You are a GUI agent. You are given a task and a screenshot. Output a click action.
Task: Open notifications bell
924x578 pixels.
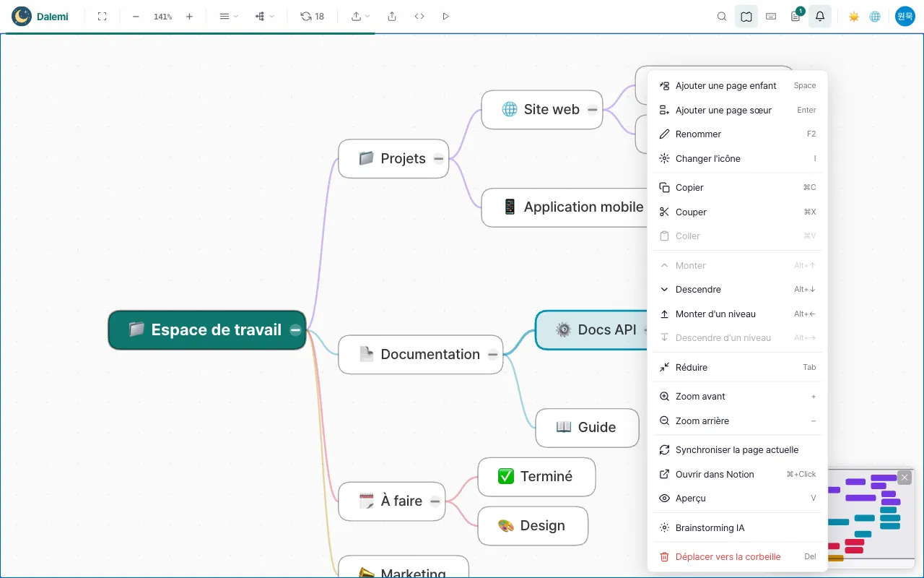820,17
